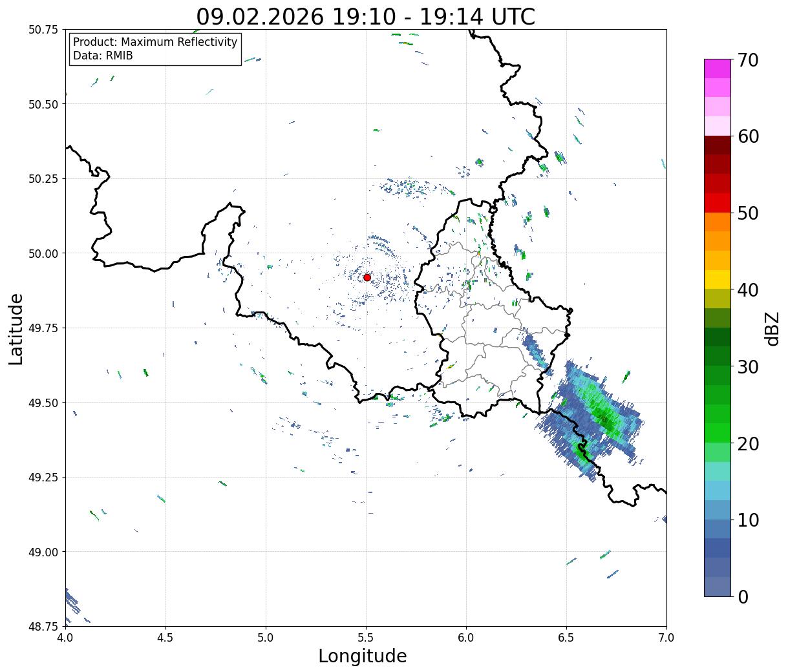The height and width of the screenshot is (672, 788).
Task: Click the cyan colorbar segment below 20
Action: tap(718, 472)
